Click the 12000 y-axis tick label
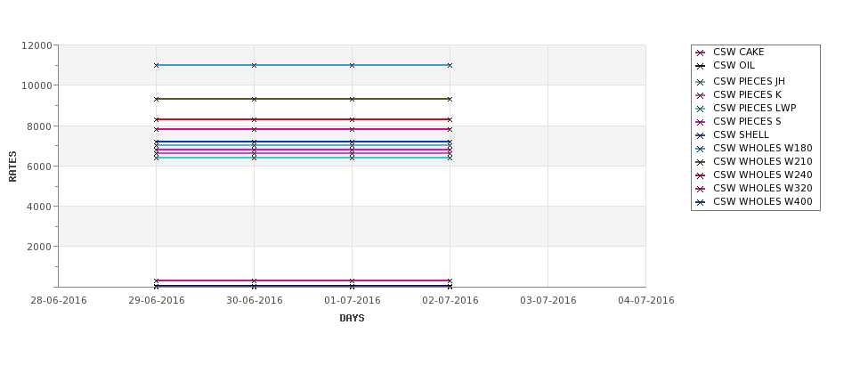This screenshot has height=382, width=868. [37, 45]
